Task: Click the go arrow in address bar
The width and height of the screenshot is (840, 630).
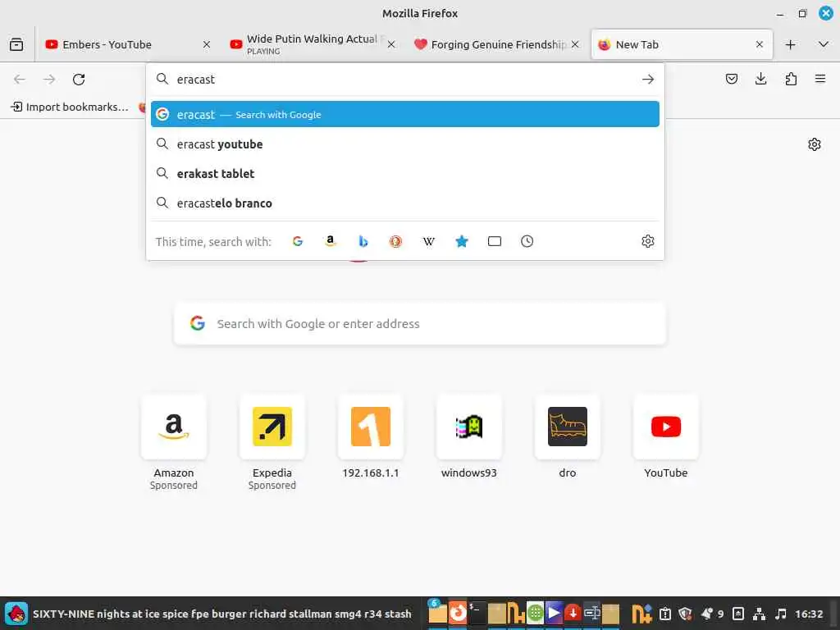Action: point(648,80)
